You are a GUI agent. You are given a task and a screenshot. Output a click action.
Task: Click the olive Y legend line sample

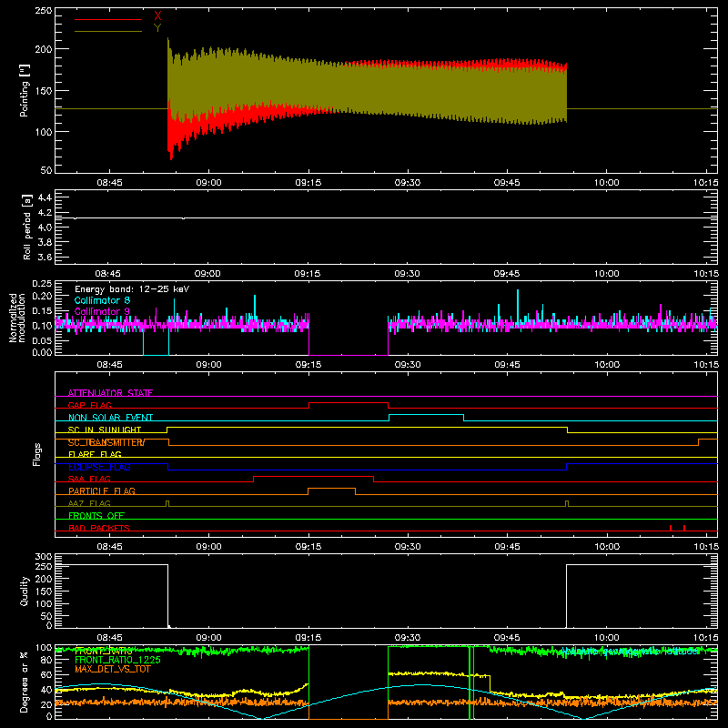(x=108, y=32)
